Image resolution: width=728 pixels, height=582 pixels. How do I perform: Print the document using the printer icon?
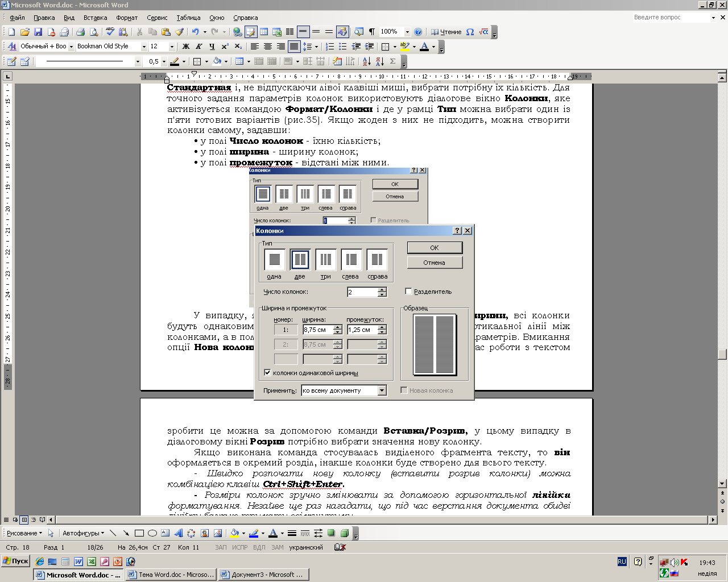tap(80, 32)
